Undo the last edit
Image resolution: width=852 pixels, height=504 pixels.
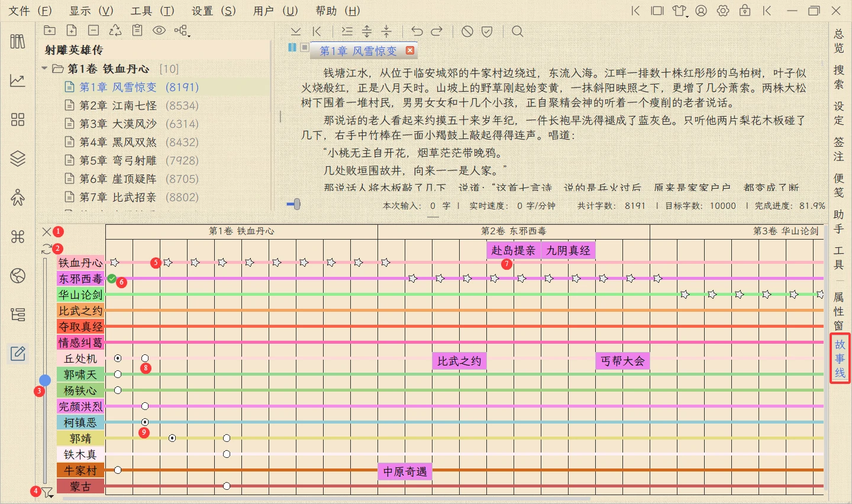(x=417, y=31)
